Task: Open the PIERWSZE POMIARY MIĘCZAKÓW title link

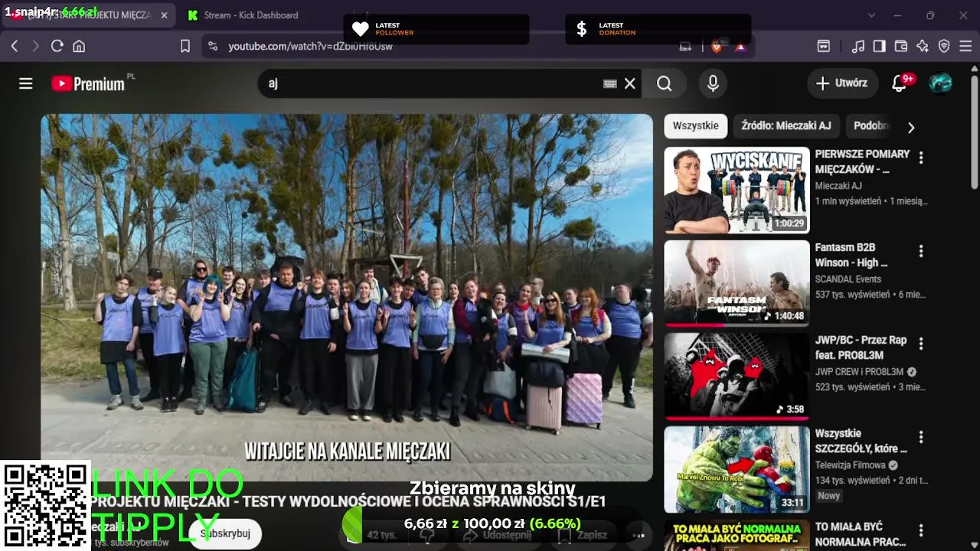Action: pyautogui.click(x=862, y=161)
